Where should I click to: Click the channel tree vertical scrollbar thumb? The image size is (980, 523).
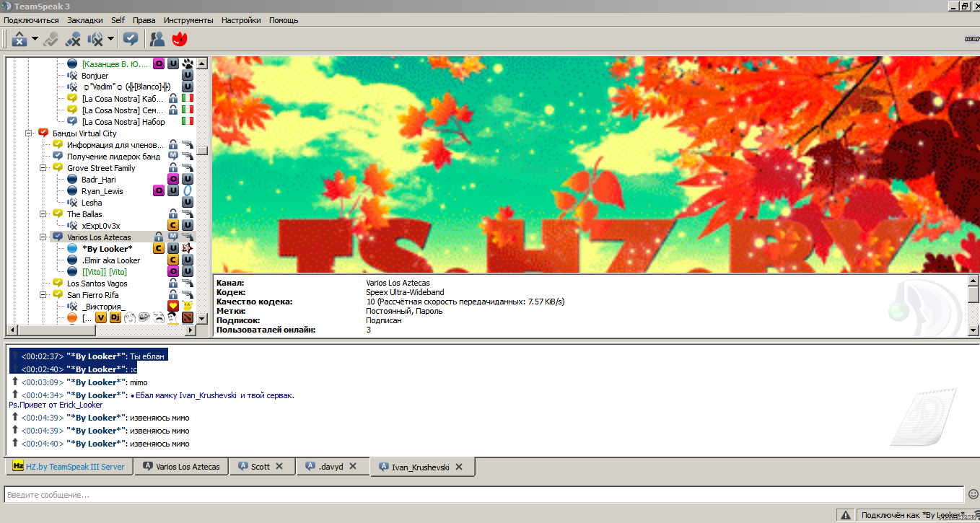tap(203, 151)
